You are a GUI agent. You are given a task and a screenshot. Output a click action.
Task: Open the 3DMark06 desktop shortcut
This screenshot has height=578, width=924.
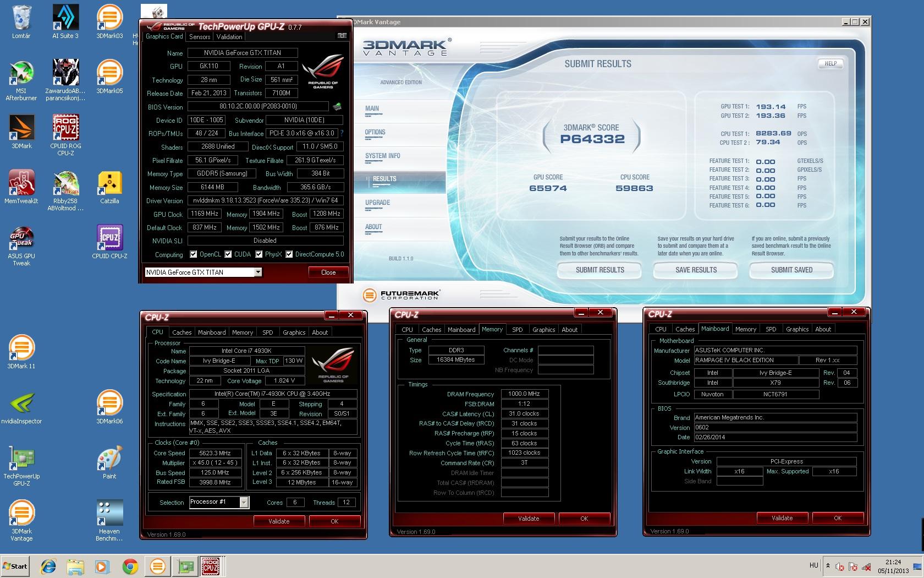[109, 407]
